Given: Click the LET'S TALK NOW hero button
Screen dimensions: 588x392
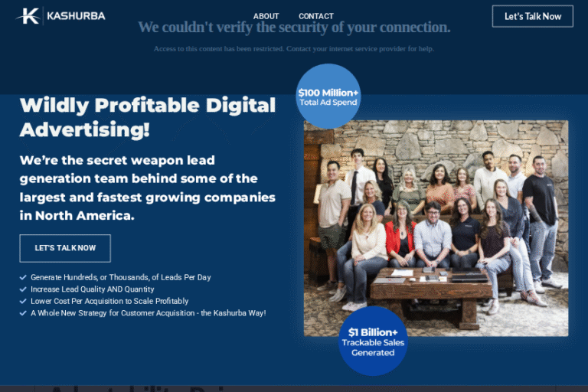Looking at the screenshot, I should 65,248.
